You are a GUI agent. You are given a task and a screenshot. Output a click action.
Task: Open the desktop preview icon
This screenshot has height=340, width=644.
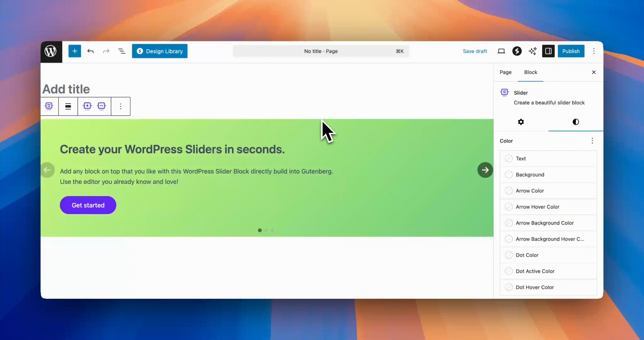[501, 51]
